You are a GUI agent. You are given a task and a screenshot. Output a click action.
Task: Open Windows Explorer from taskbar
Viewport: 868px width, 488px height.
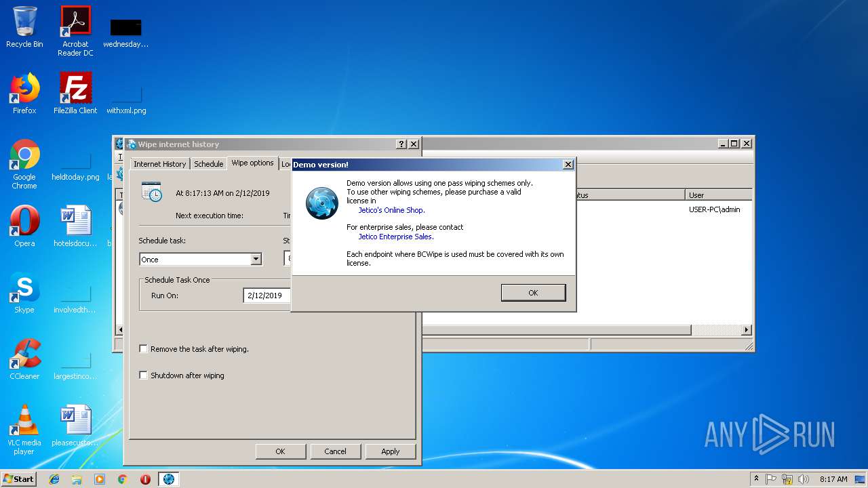click(77, 479)
